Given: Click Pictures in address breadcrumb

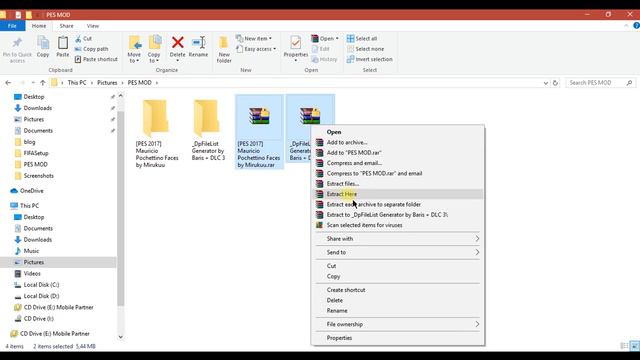Looking at the screenshot, I should tap(107, 82).
